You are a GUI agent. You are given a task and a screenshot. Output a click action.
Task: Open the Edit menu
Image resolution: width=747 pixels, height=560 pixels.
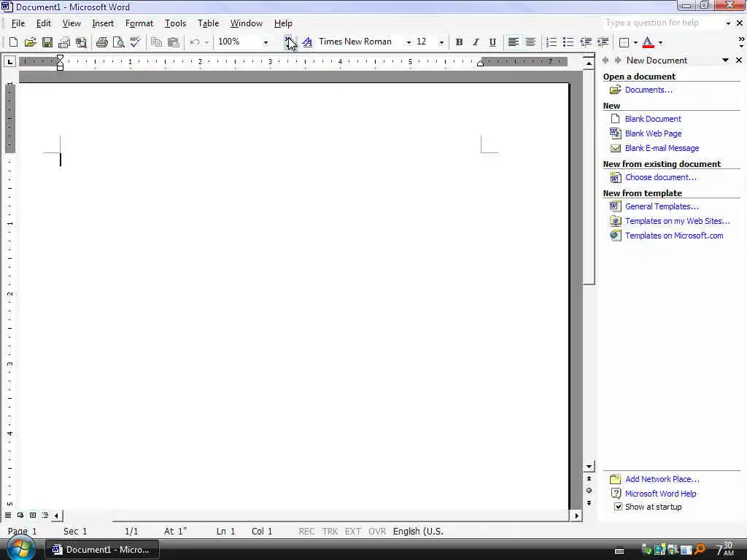pyautogui.click(x=43, y=23)
